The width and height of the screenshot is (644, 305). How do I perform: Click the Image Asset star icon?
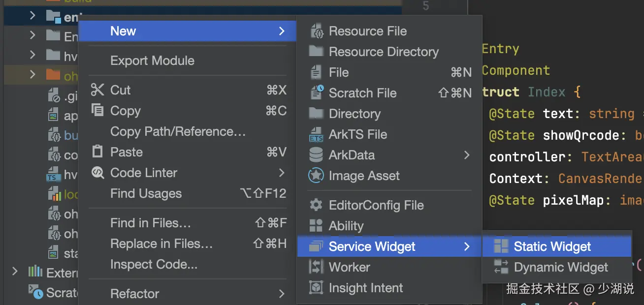point(316,176)
